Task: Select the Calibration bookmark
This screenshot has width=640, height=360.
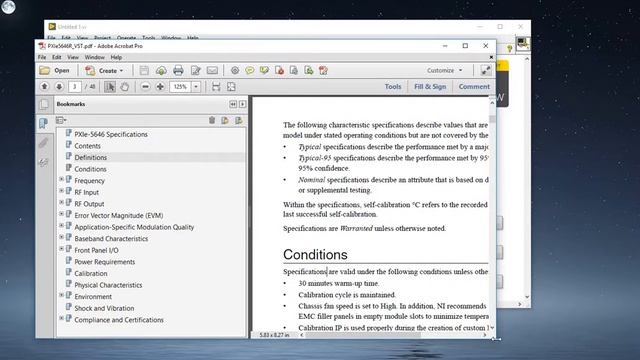Action: (x=91, y=273)
